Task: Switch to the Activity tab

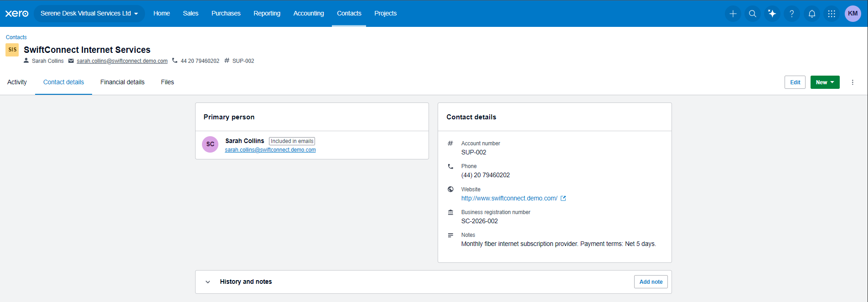Action: click(17, 82)
